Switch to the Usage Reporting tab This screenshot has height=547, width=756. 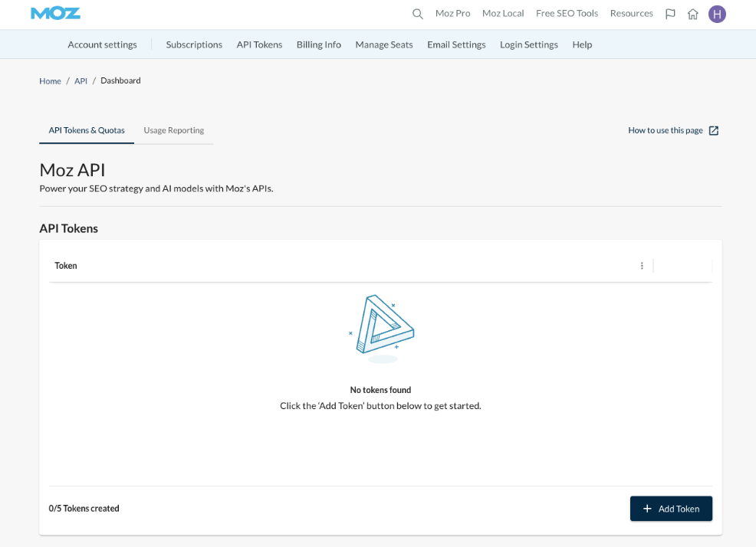(174, 130)
